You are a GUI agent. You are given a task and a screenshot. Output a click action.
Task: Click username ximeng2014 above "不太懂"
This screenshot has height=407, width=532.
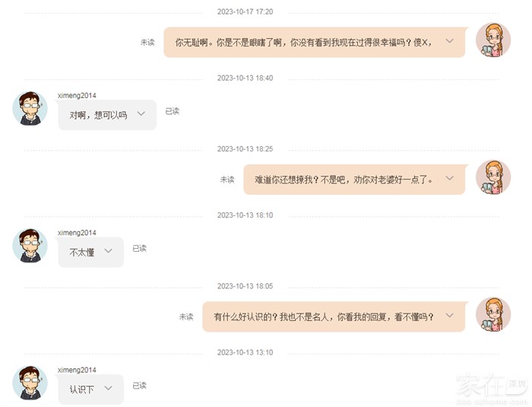[x=77, y=233]
